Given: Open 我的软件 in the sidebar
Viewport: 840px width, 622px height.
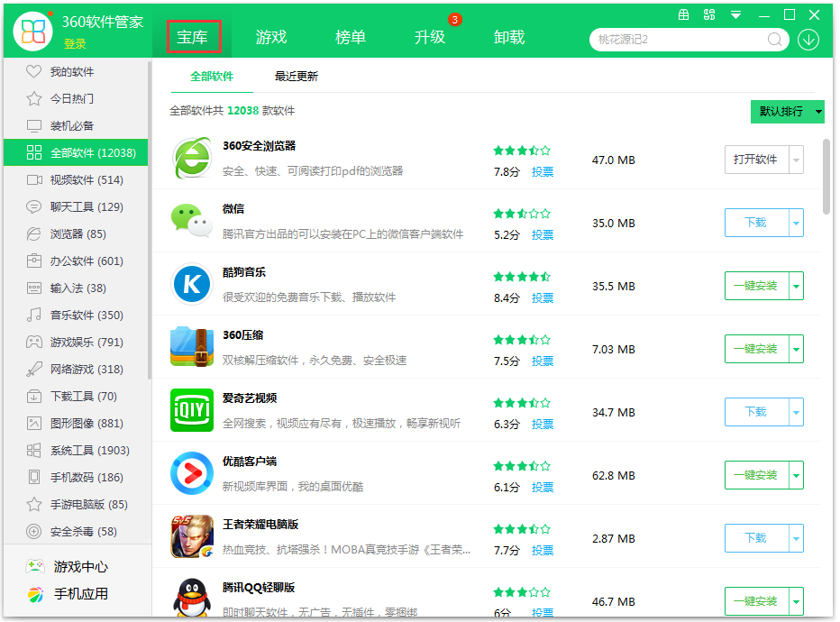Looking at the screenshot, I should [x=76, y=72].
